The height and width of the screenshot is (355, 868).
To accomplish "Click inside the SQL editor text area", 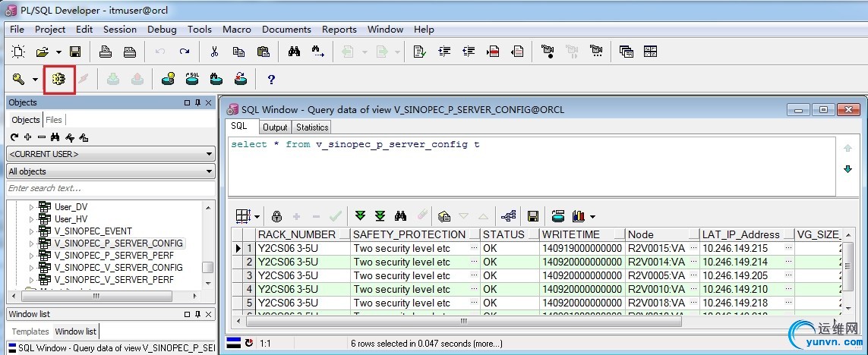I will (x=532, y=166).
